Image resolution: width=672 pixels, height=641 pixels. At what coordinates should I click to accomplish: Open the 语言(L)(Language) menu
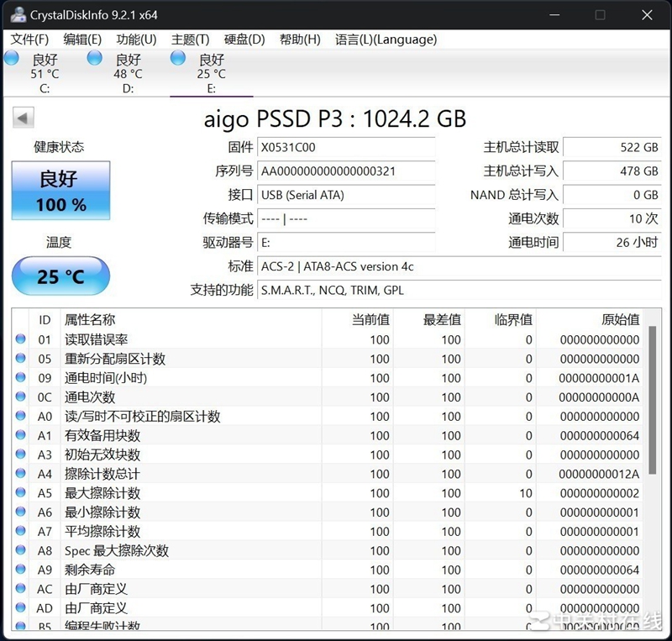(x=386, y=39)
